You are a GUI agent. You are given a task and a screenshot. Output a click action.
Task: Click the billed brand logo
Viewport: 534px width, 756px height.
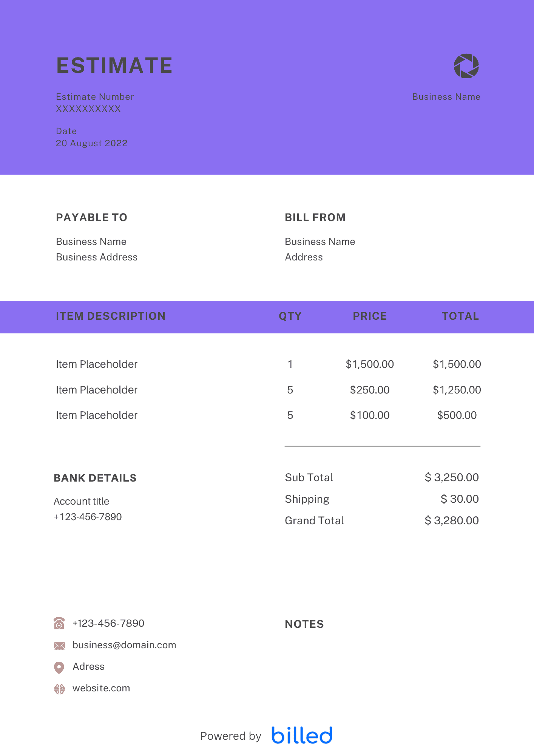(x=302, y=735)
